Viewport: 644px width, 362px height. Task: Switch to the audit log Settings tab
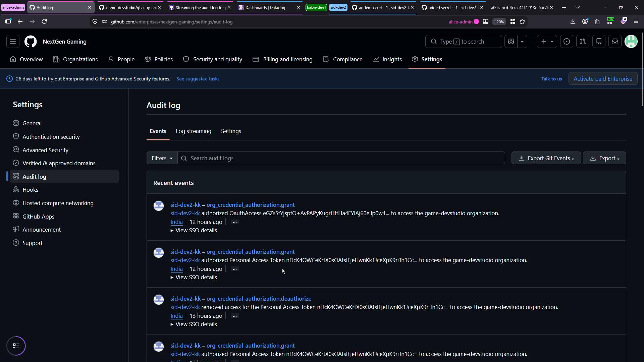click(x=231, y=131)
